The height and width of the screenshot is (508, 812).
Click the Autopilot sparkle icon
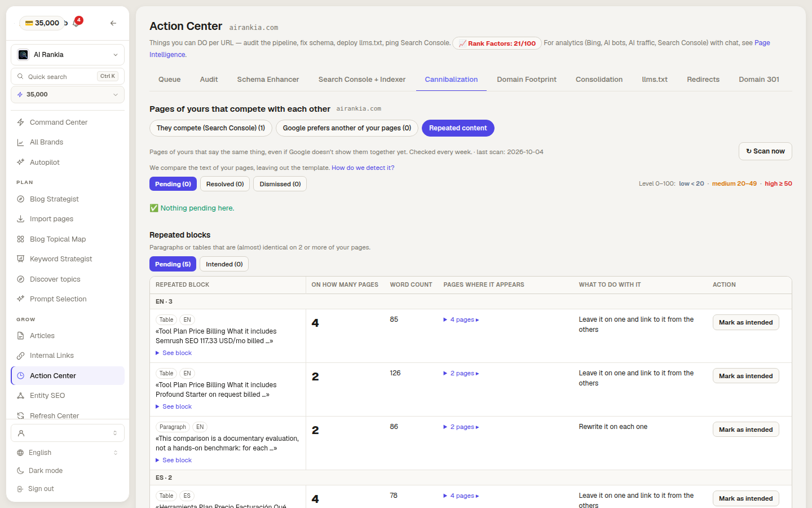20,163
